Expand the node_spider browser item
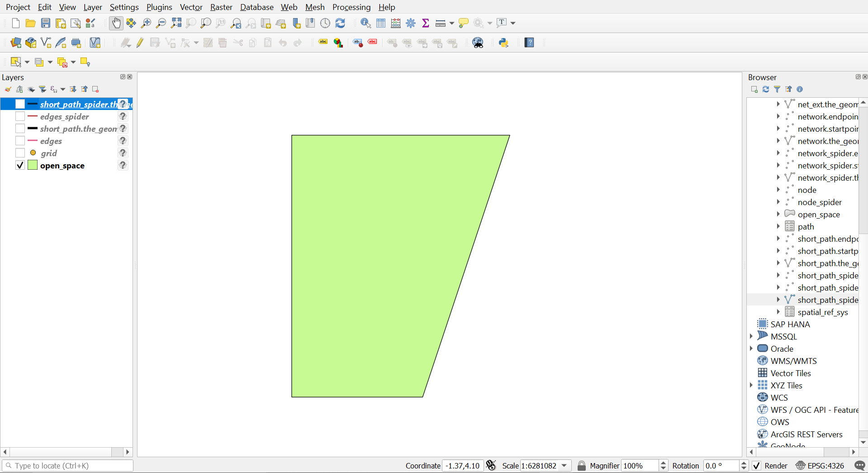Screen dimensions: 868x473 [x=778, y=202]
